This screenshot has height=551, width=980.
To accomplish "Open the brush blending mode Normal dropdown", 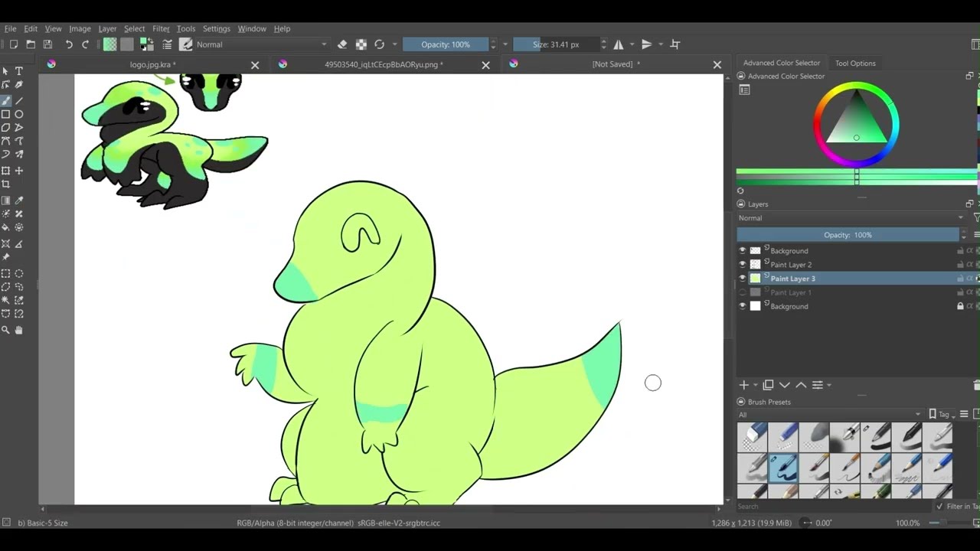I will point(261,44).
